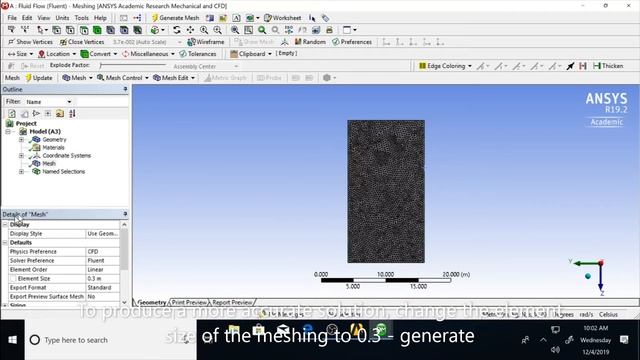Collapse the Model (A3) tree node

8,131
